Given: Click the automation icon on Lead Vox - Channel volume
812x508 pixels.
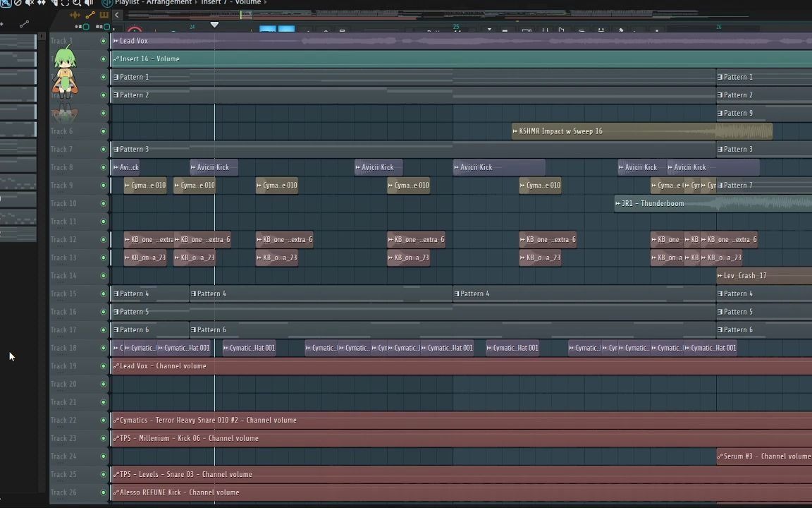Looking at the screenshot, I should pos(116,366).
